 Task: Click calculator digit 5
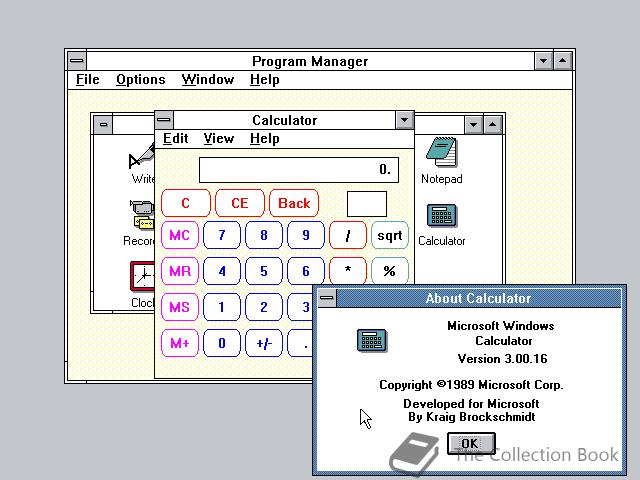click(264, 271)
